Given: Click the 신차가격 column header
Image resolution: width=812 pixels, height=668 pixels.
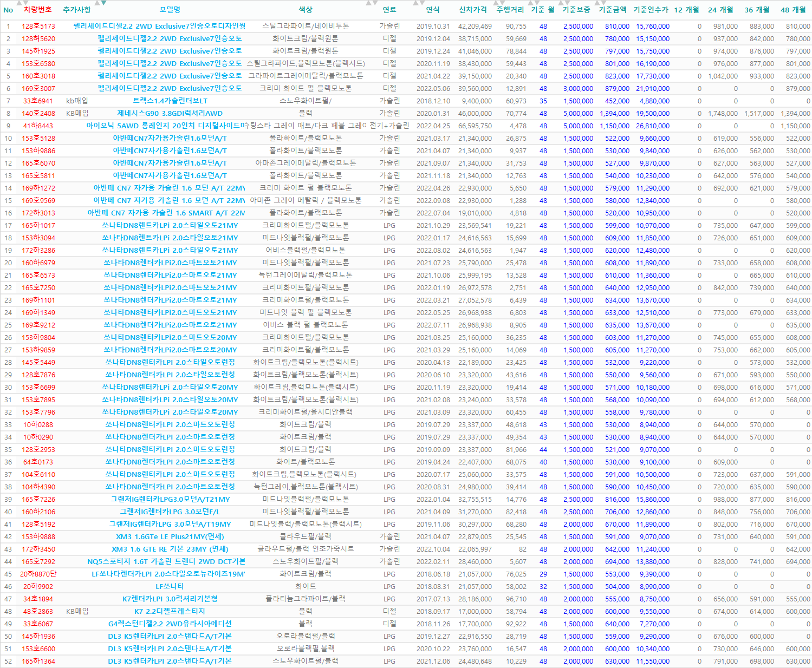Looking at the screenshot, I should click(473, 10).
